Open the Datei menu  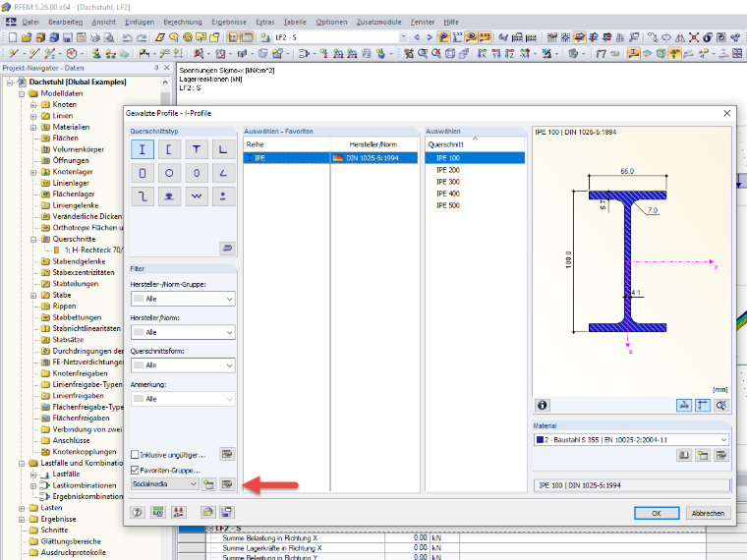(30, 22)
